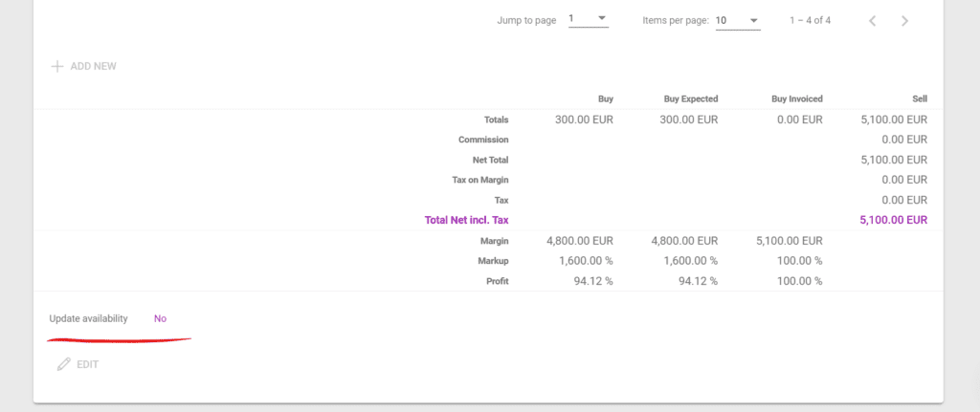
Task: Click the plus icon beside ADD NEW
Action: pos(57,67)
